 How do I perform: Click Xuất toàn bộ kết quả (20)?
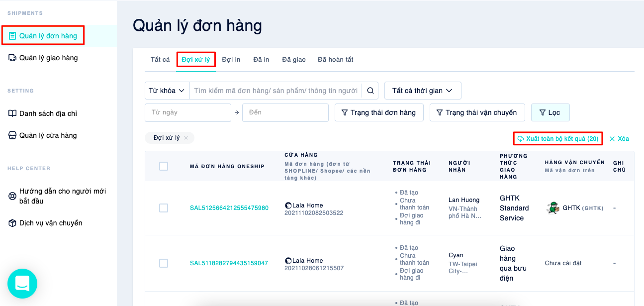pyautogui.click(x=558, y=139)
